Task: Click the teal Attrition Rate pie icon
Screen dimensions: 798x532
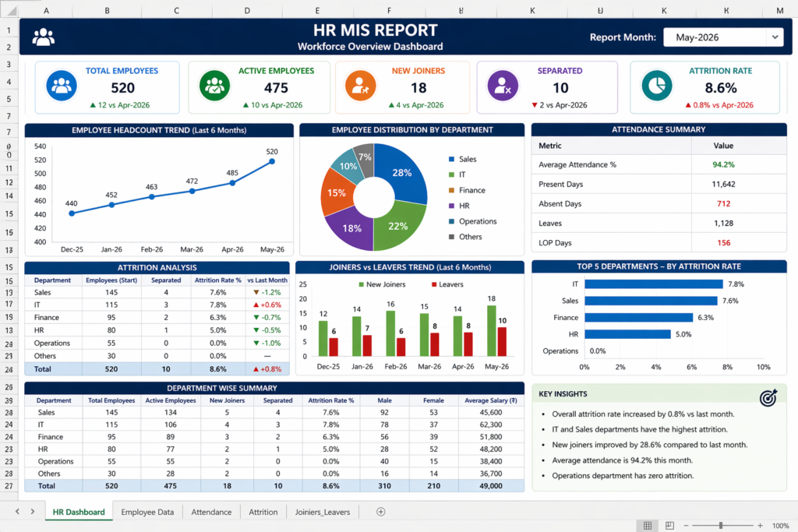Action: pos(656,86)
